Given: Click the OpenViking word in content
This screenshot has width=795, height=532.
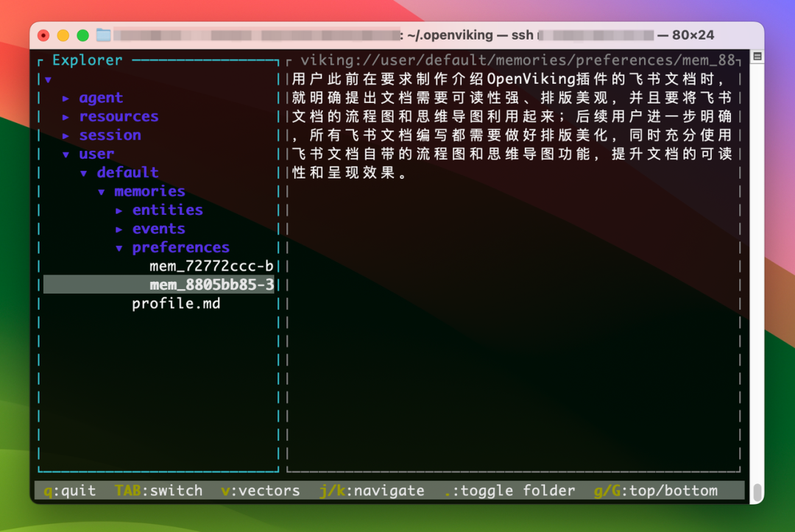Looking at the screenshot, I should pos(531,79).
